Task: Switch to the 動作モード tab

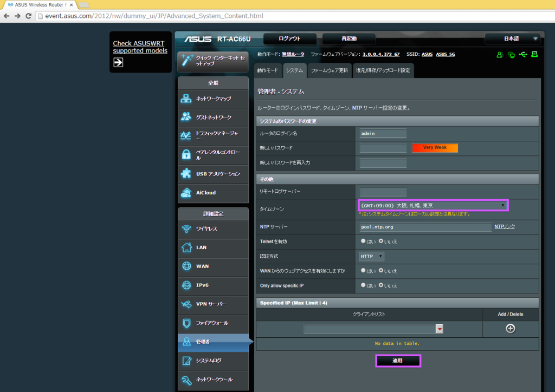Action: click(268, 70)
